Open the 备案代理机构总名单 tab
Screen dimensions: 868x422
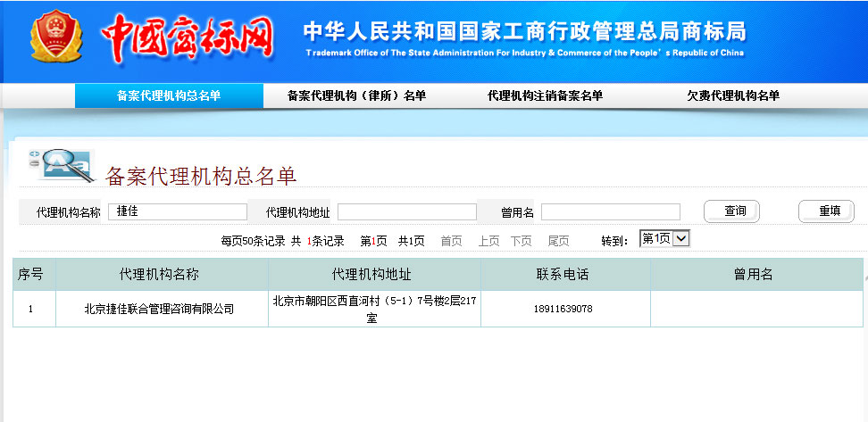point(169,95)
